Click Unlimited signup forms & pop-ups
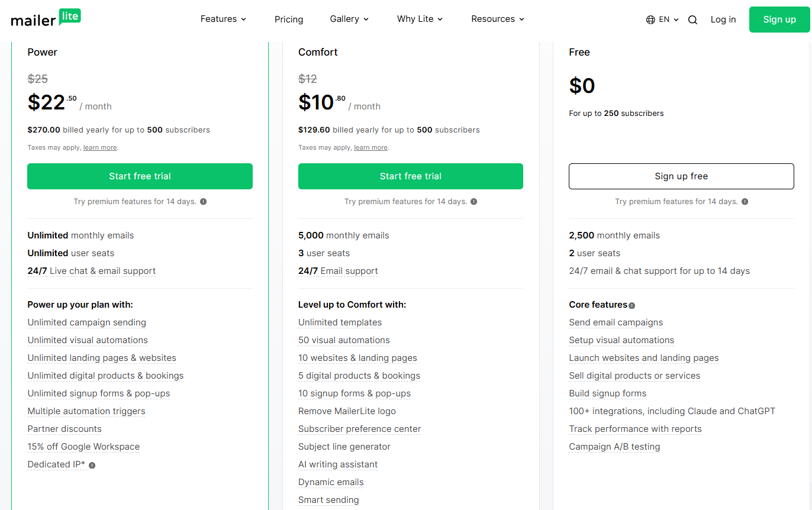Viewport: 812px width, 510px height. 99,393
